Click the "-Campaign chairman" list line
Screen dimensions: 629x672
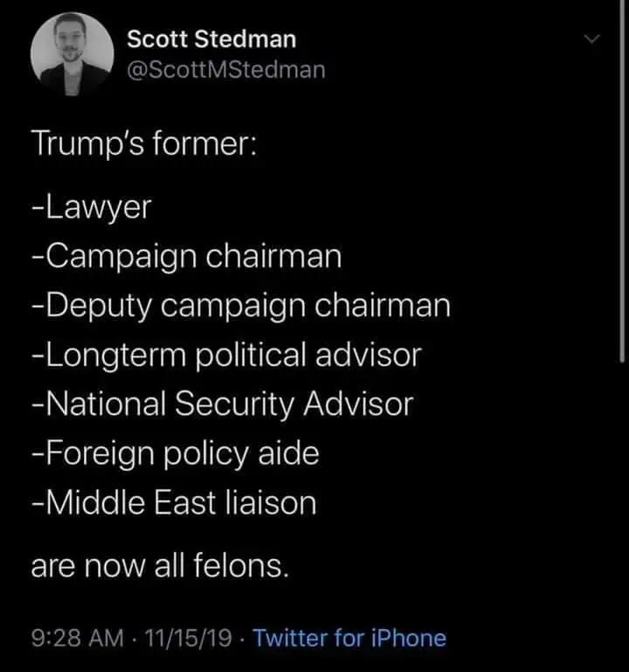(x=185, y=257)
